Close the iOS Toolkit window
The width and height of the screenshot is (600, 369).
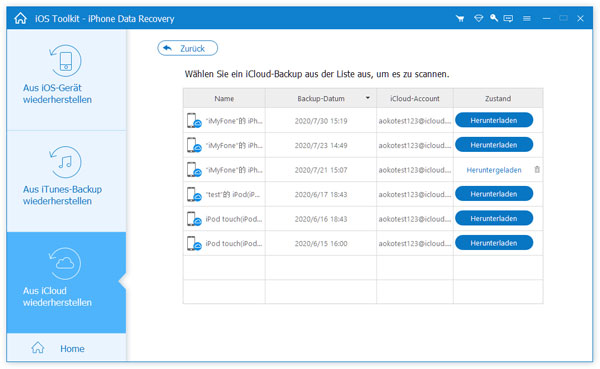[580, 18]
